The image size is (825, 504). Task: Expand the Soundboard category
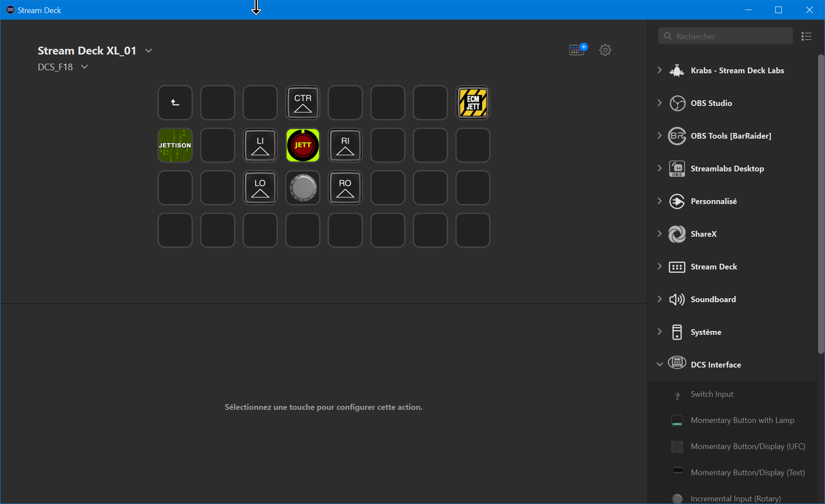click(660, 299)
